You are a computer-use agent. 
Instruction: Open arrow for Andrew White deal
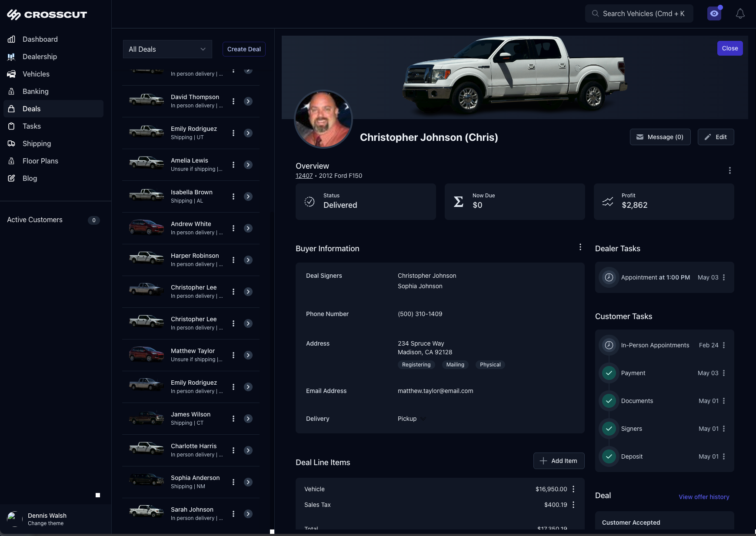click(x=248, y=228)
